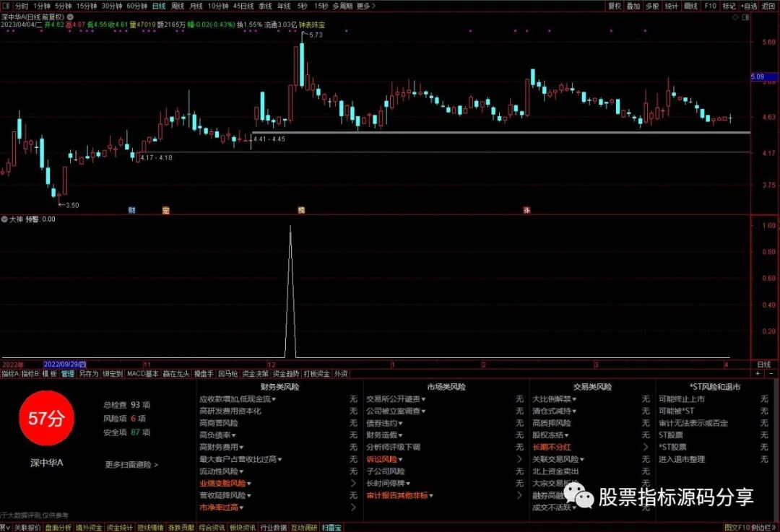This screenshot has width=780, height=532.
Task: Open 关联报价 bottom tab
Action: click(x=27, y=528)
